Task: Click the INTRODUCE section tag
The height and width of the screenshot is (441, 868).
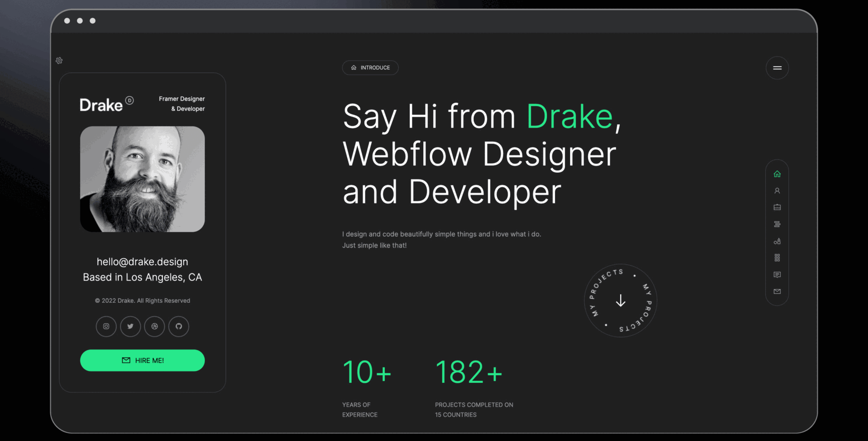Action: click(x=370, y=68)
